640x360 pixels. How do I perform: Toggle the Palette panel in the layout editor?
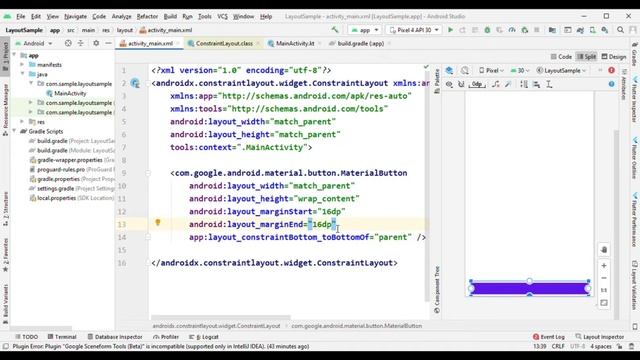click(x=437, y=81)
